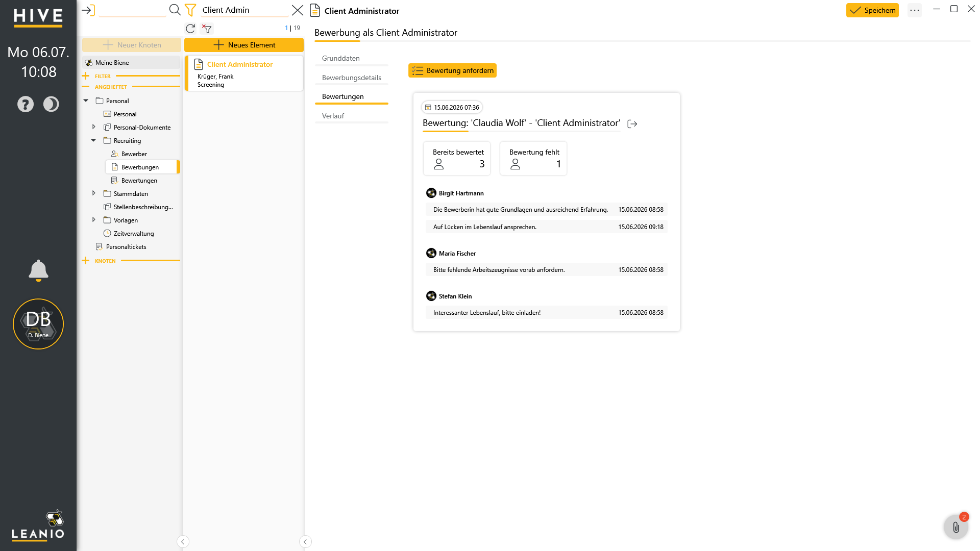This screenshot has width=980, height=551.
Task: Open the attachments paperclip button
Action: tap(956, 527)
